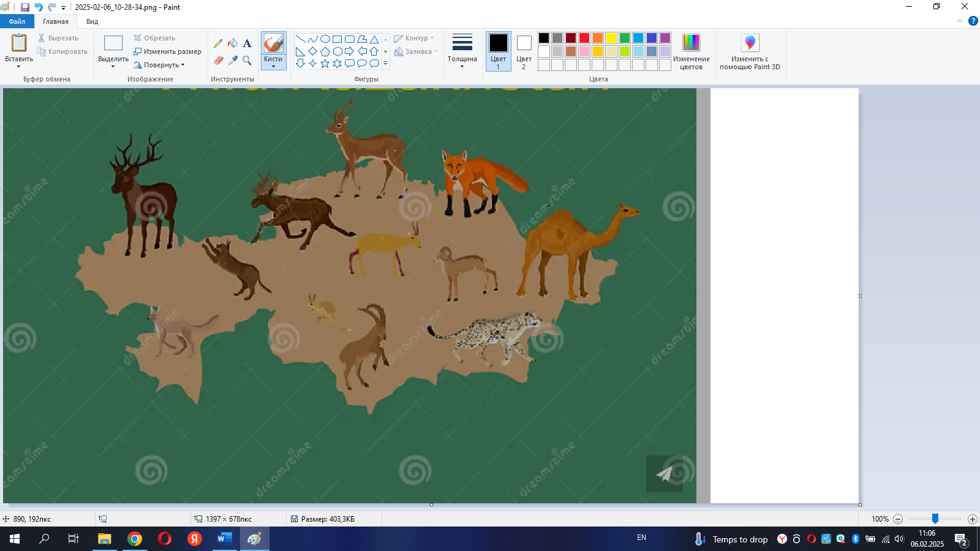
Task: Choose the Rectangle shape
Action: point(337,39)
